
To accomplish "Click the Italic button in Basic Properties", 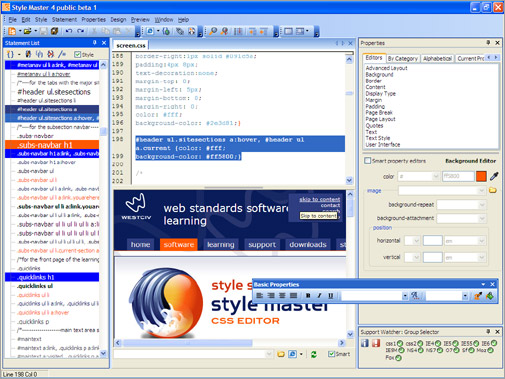I will [x=319, y=295].
